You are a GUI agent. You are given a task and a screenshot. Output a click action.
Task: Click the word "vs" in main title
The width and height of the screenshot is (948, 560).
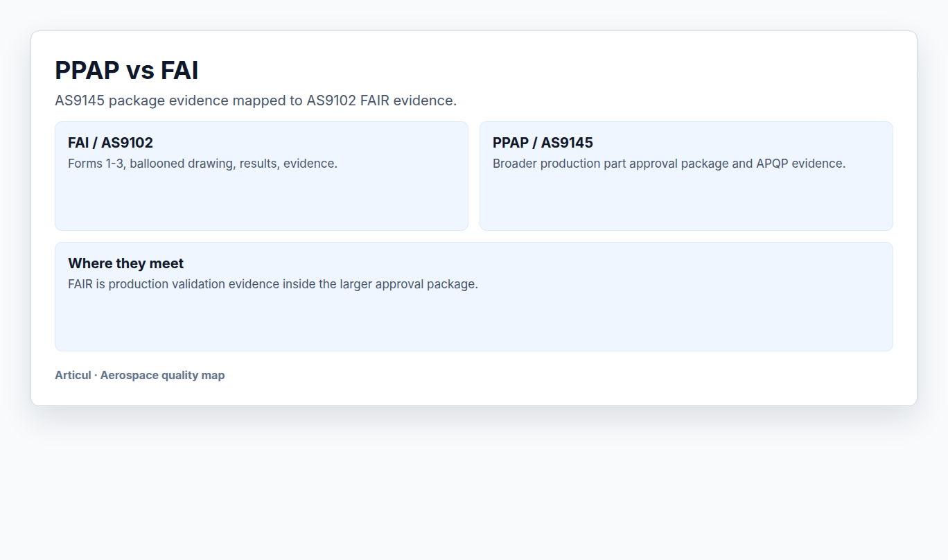139,71
